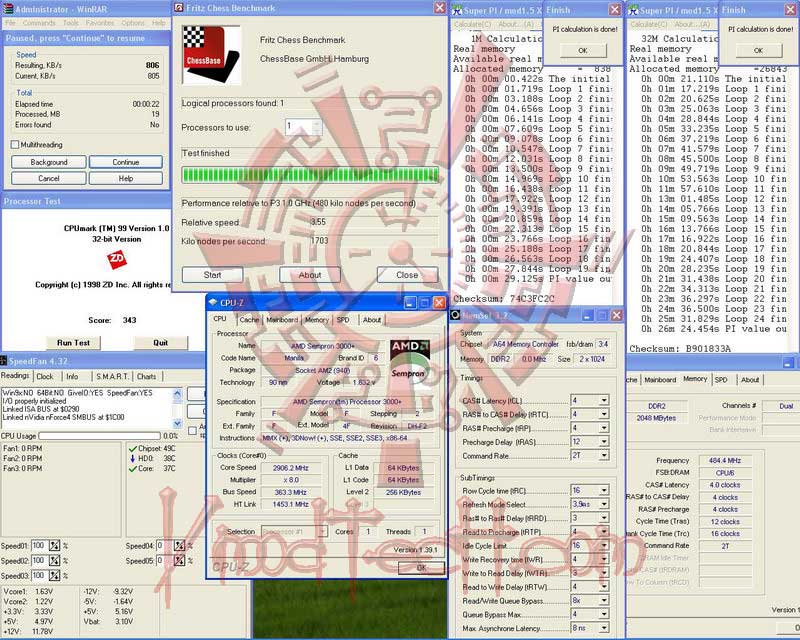Open the Queue Bypass Max dropdown
Image resolution: width=800 pixels, height=640 pixels.
coord(604,614)
